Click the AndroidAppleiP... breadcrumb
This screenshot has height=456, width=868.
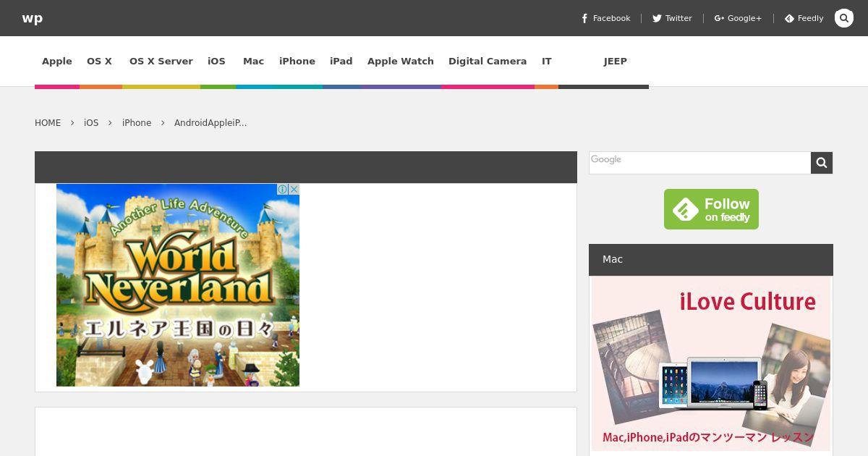click(210, 123)
